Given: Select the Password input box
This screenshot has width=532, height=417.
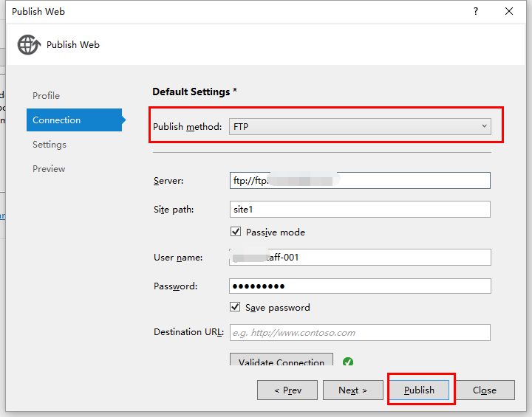Looking at the screenshot, I should [360, 286].
